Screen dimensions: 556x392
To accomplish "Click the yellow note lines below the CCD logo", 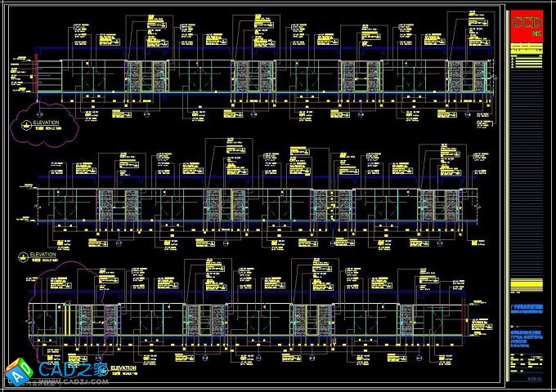I will click(526, 57).
